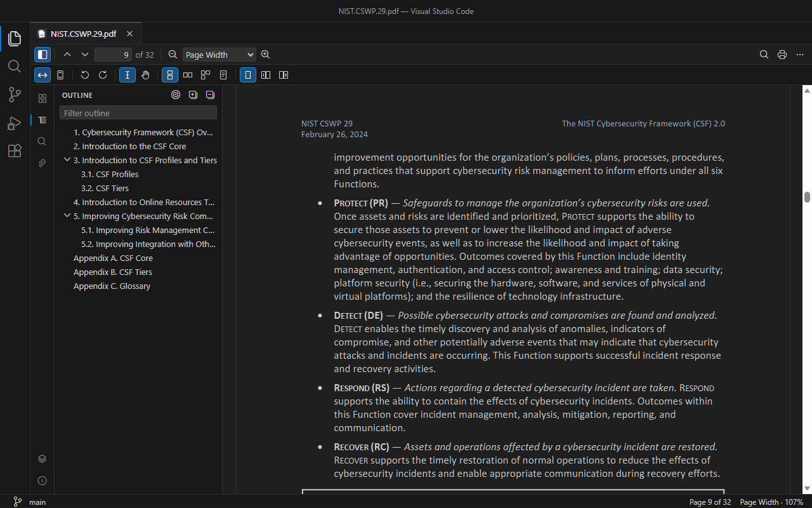Zoom in with the plus magnifier

click(266, 55)
